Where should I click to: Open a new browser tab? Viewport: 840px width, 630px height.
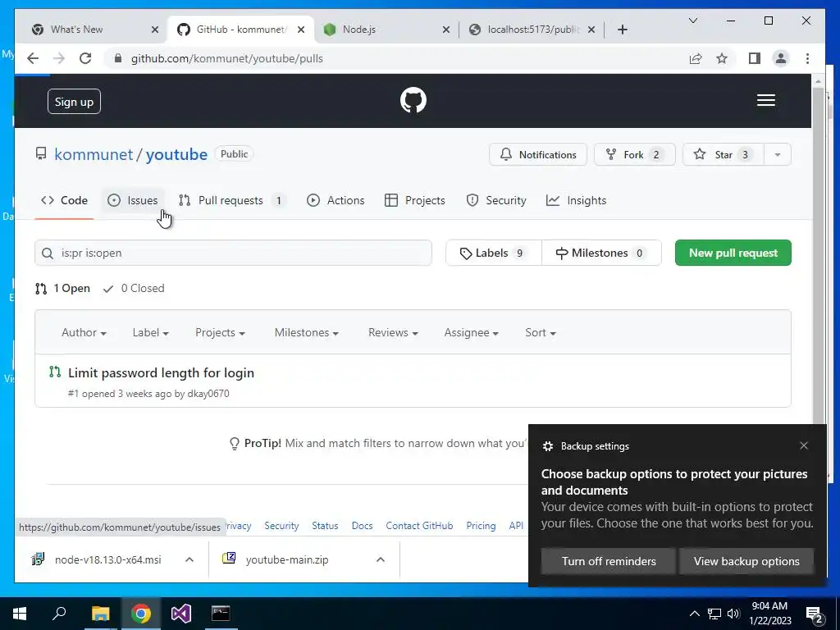(x=622, y=30)
